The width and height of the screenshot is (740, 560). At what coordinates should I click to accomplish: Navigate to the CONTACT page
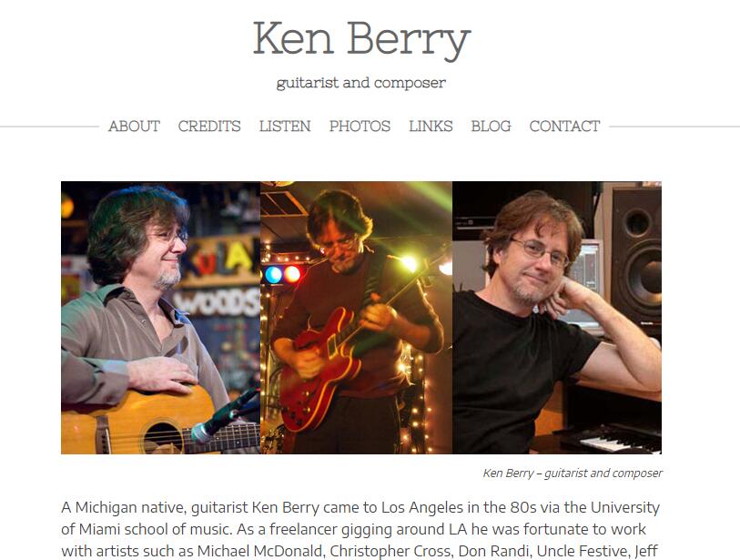[564, 126]
